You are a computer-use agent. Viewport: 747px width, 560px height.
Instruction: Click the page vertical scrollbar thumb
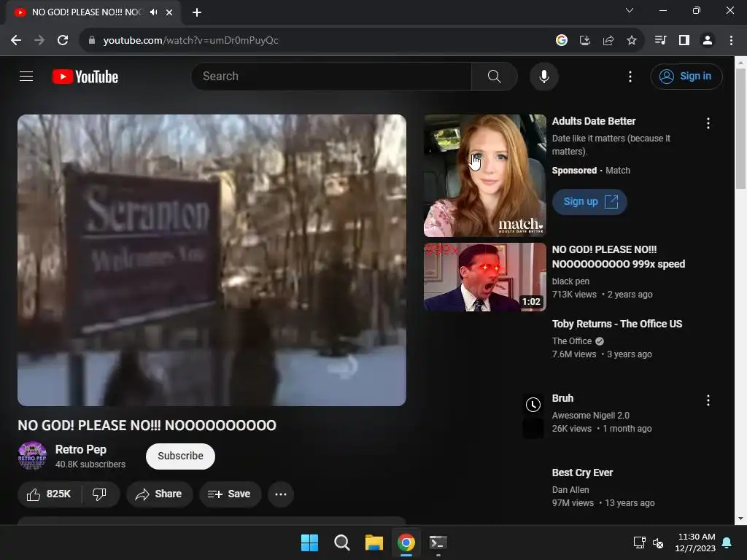pyautogui.click(x=740, y=128)
